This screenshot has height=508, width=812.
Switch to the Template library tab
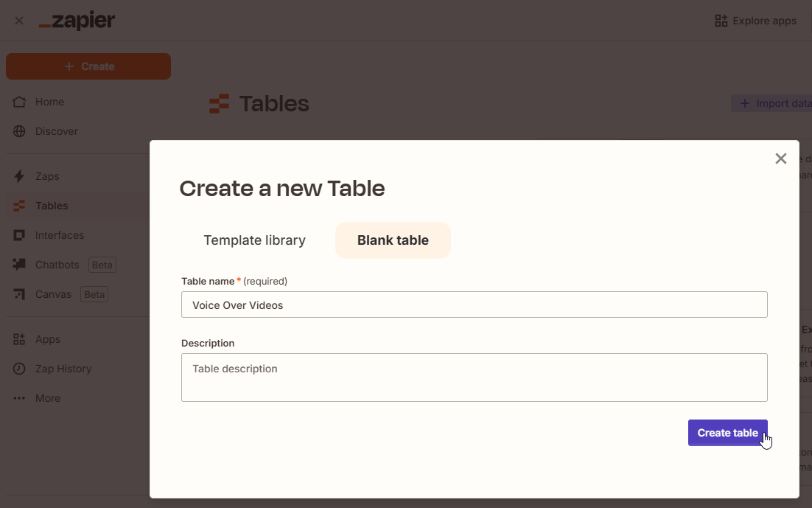tap(254, 240)
